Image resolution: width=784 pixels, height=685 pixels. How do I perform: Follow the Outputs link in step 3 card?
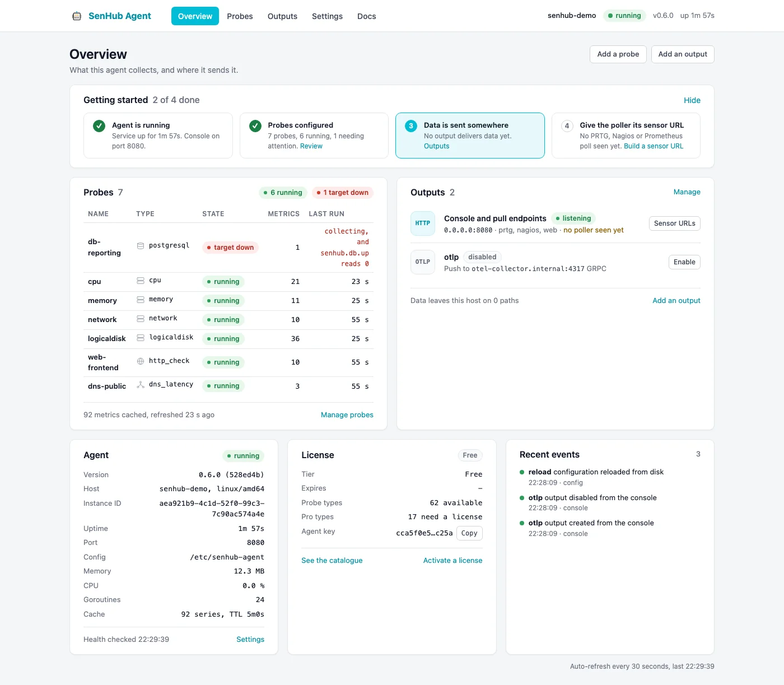(437, 146)
